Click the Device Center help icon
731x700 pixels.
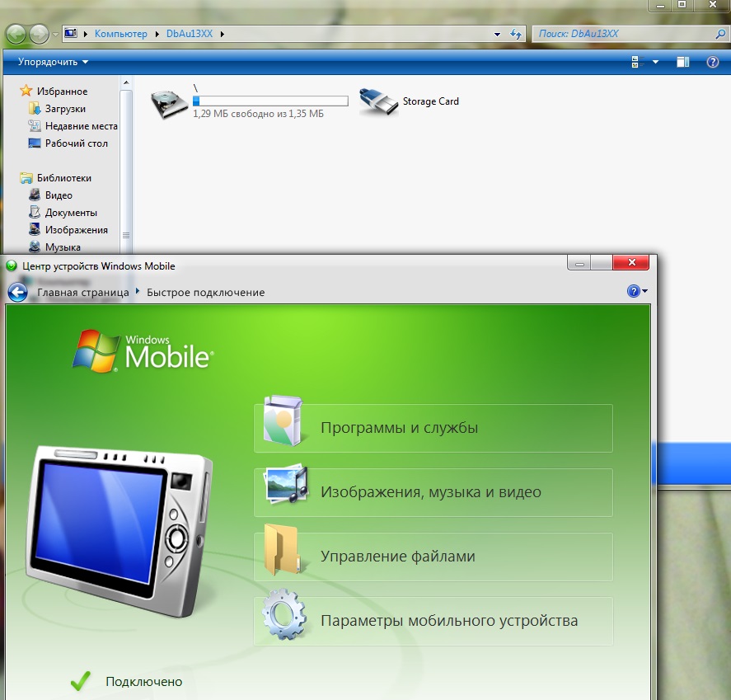click(x=633, y=291)
